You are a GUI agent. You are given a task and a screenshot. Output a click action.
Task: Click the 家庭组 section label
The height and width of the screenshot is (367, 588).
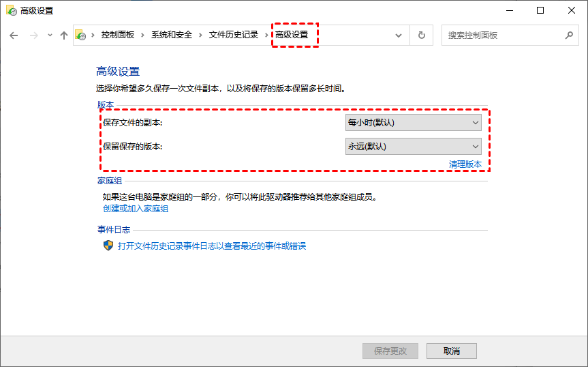pyautogui.click(x=110, y=181)
